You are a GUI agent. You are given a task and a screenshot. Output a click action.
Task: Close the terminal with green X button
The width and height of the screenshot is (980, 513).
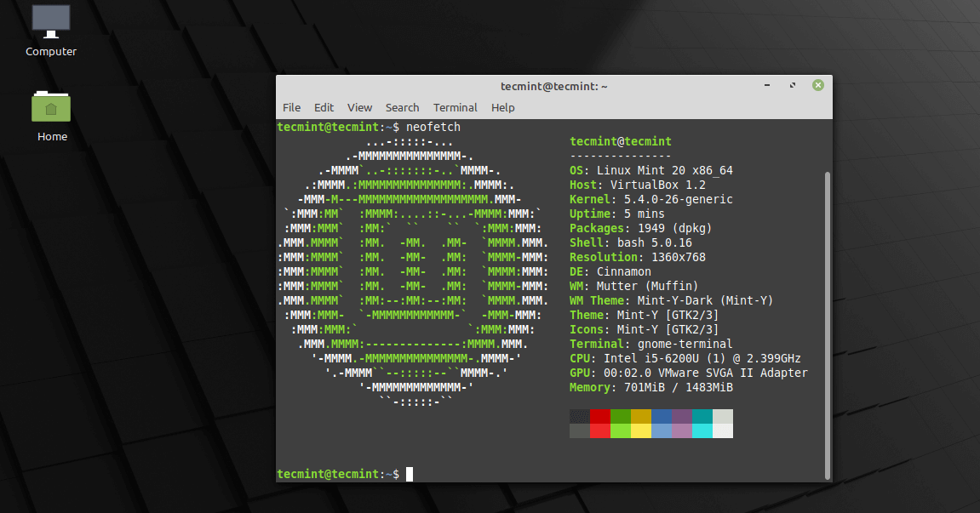tap(817, 85)
